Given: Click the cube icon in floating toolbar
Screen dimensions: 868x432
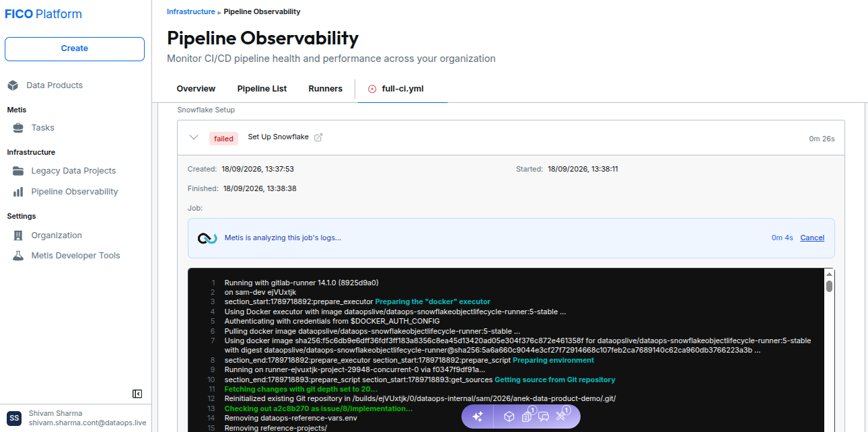Looking at the screenshot, I should tap(509, 417).
